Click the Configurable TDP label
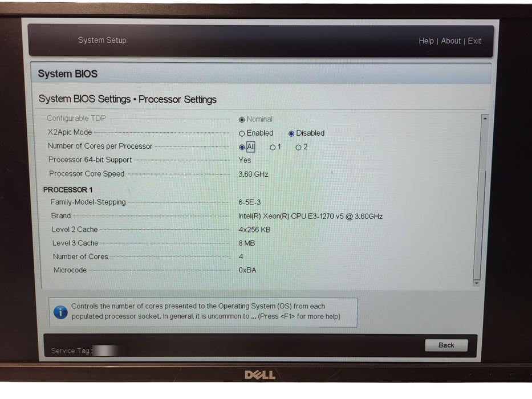Image resolution: width=532 pixels, height=399 pixels. click(x=76, y=118)
